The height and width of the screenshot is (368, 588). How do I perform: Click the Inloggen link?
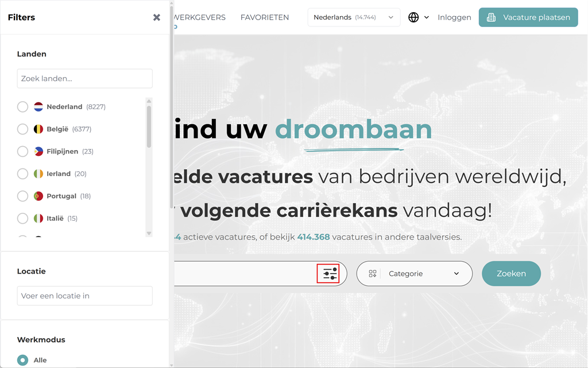pyautogui.click(x=454, y=17)
